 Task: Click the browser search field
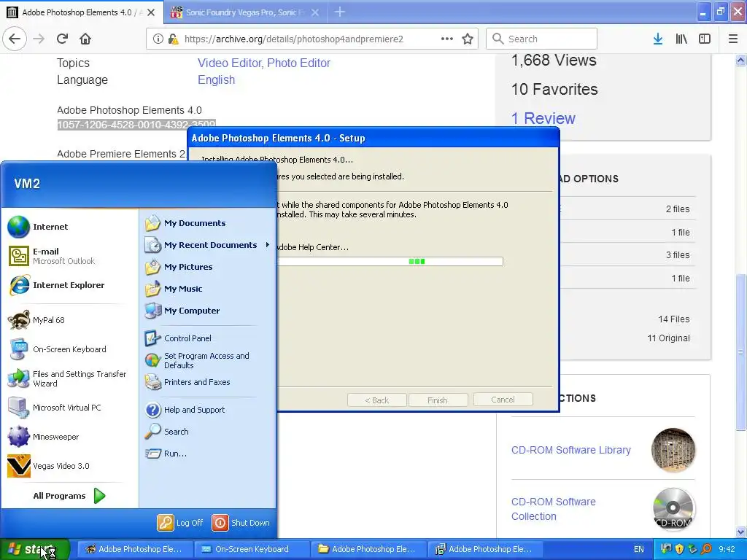click(x=541, y=39)
